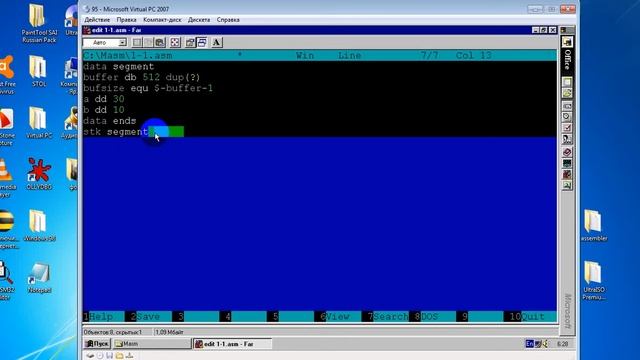This screenshot has width=640, height=360.
Task: Open the 'Дискета' menu
Action: tap(199, 20)
